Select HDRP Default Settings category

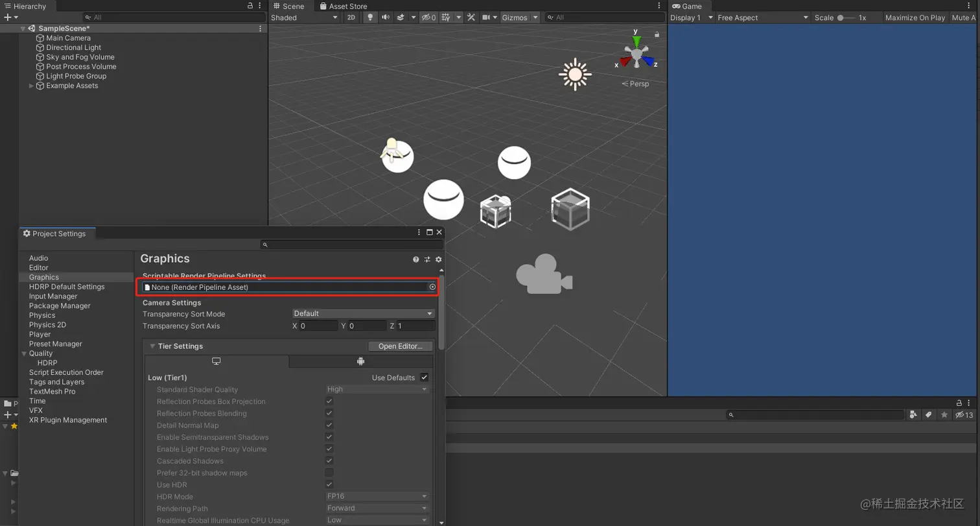(67, 287)
